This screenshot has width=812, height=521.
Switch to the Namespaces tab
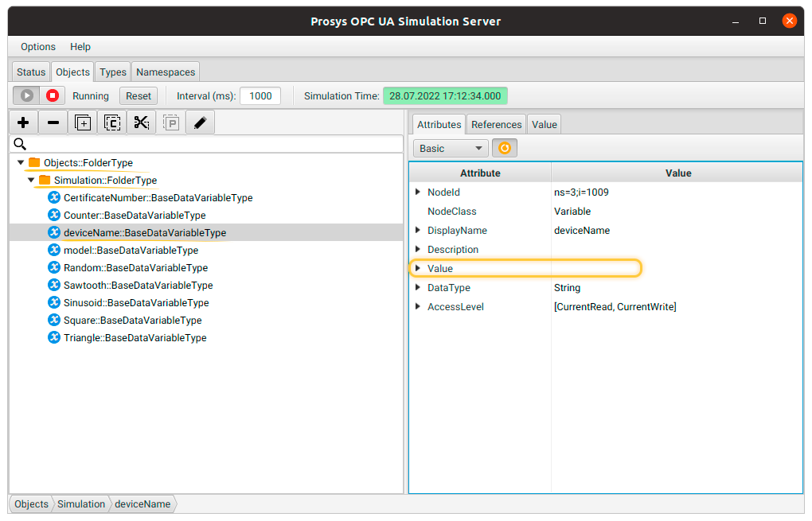click(x=166, y=72)
